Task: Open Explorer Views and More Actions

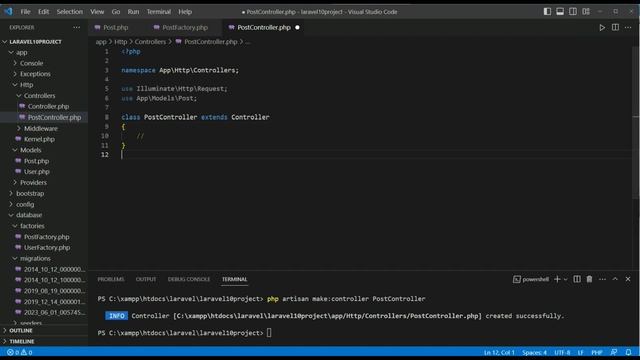Action: [x=77, y=27]
